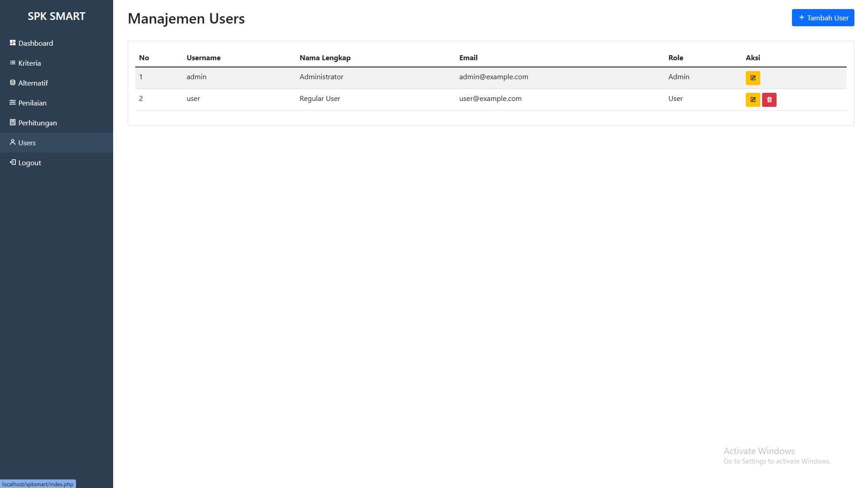Viewport: 868px width, 488px height.
Task: Go to the Kriteria page
Action: pos(57,63)
